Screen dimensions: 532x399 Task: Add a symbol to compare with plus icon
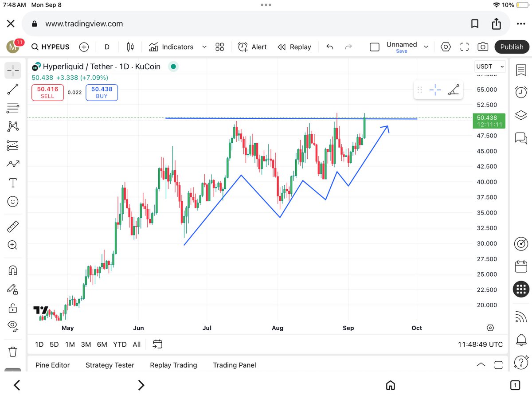pyautogui.click(x=84, y=47)
